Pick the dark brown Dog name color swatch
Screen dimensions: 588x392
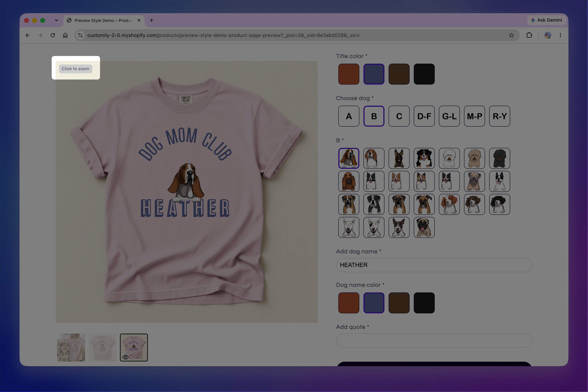[399, 303]
